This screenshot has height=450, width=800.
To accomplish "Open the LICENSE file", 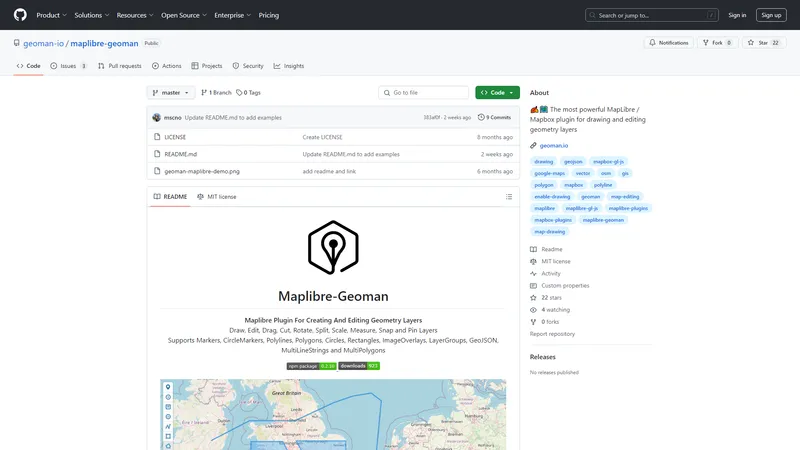I will [x=175, y=137].
